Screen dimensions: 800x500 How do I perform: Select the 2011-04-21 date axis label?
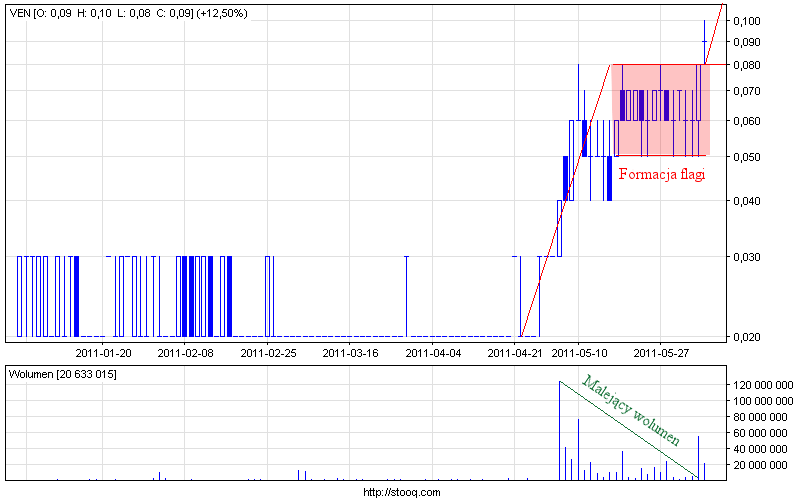click(515, 352)
